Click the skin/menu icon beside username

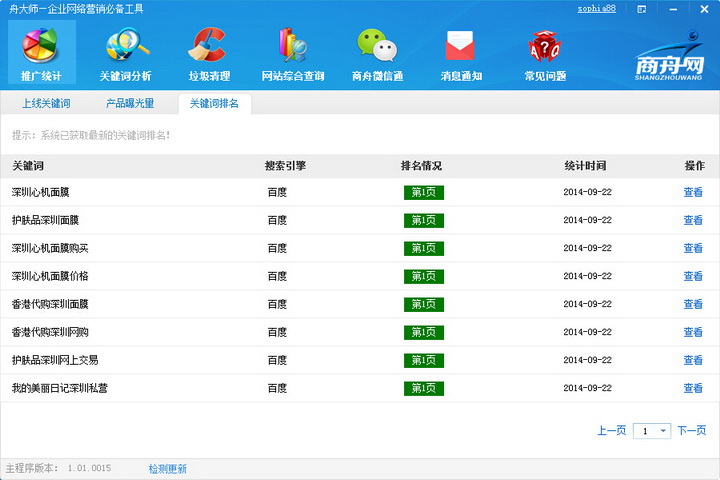(x=642, y=9)
